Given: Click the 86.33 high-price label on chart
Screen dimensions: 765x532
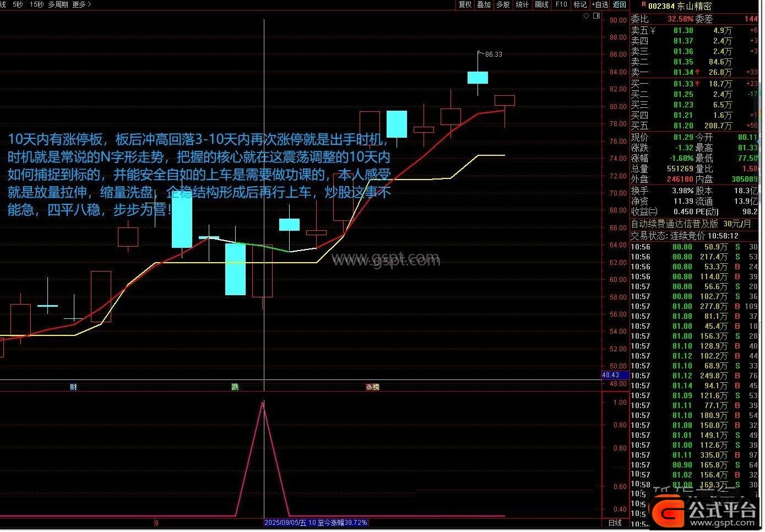Looking at the screenshot, I should [493, 54].
